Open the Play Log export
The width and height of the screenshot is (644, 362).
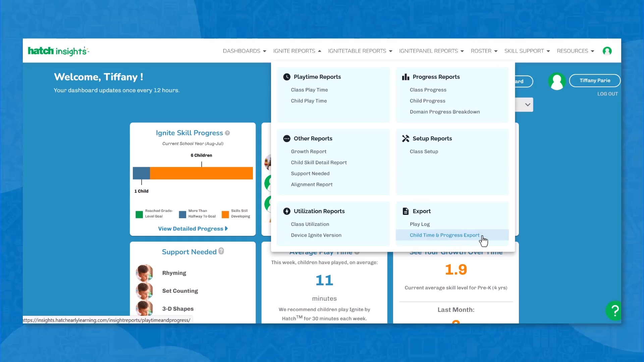[420, 224]
